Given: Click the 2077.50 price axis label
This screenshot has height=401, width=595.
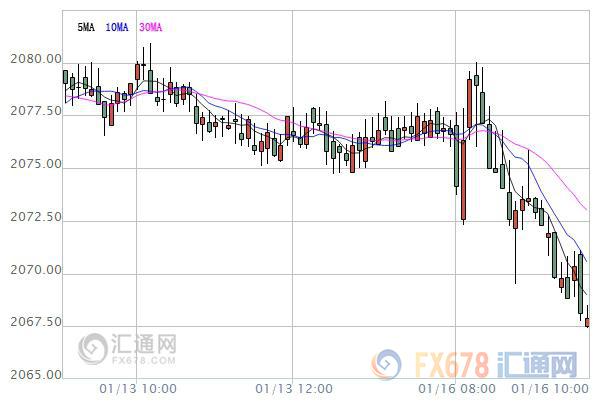Looking at the screenshot, I should [36, 111].
